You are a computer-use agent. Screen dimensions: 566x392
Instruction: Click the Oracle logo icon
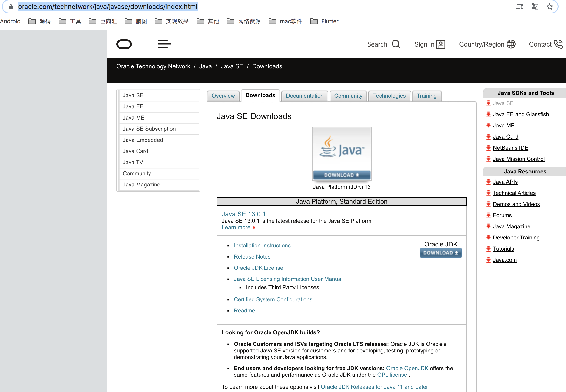[124, 44]
